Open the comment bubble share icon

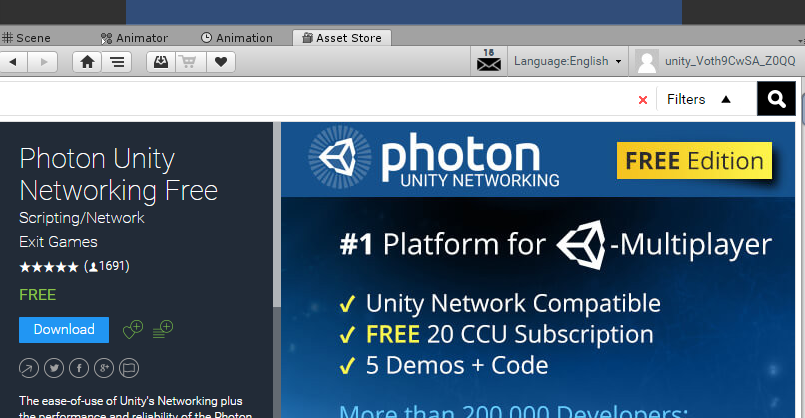tap(129, 368)
